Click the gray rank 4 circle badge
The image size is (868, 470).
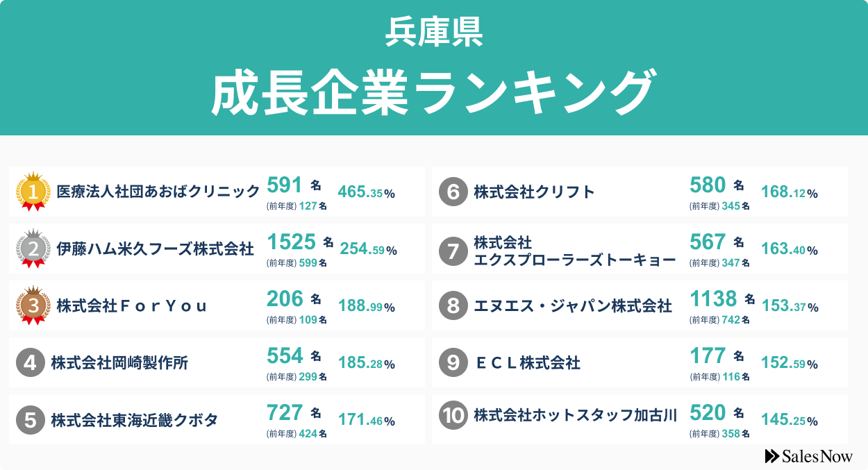[31, 362]
